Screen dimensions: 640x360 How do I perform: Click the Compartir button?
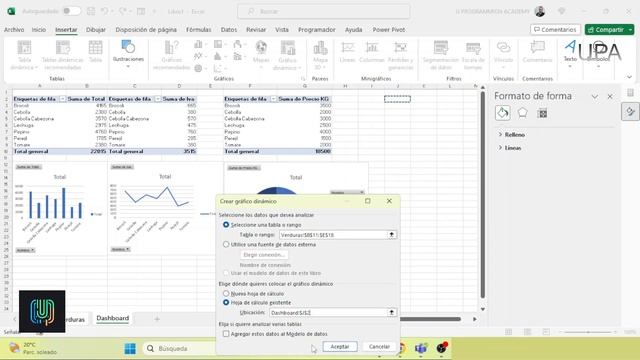(606, 30)
